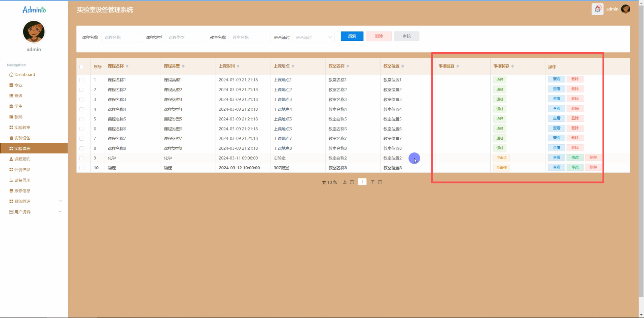
Task: Click the large admin profile picture in sidebar
Action: coord(34,32)
